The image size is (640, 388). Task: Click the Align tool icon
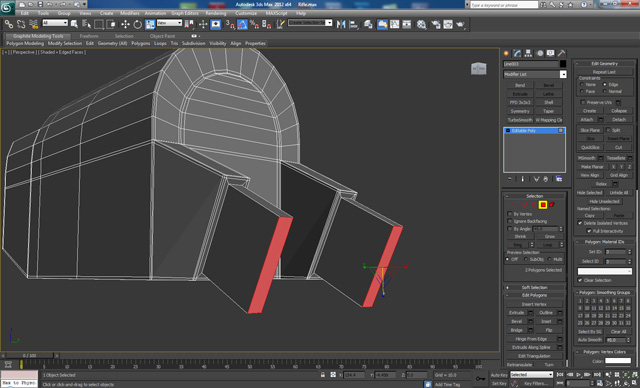(x=353, y=24)
